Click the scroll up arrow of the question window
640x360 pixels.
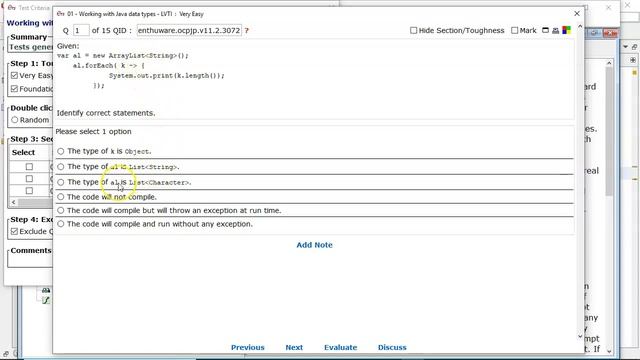click(x=580, y=27)
